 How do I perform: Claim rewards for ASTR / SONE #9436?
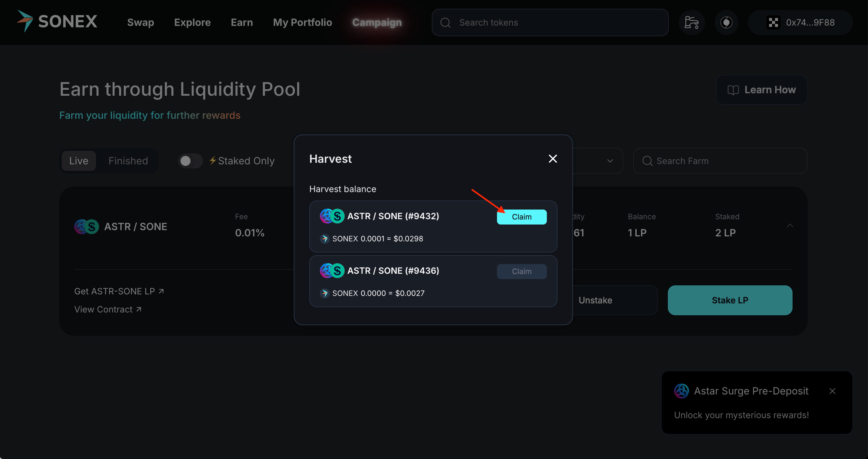pyautogui.click(x=521, y=271)
